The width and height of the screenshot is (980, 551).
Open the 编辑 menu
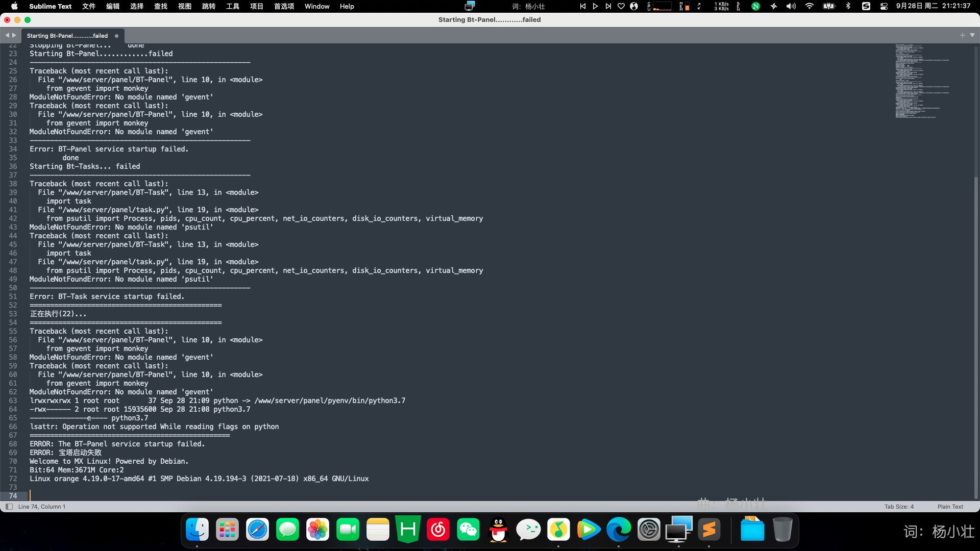(113, 6)
